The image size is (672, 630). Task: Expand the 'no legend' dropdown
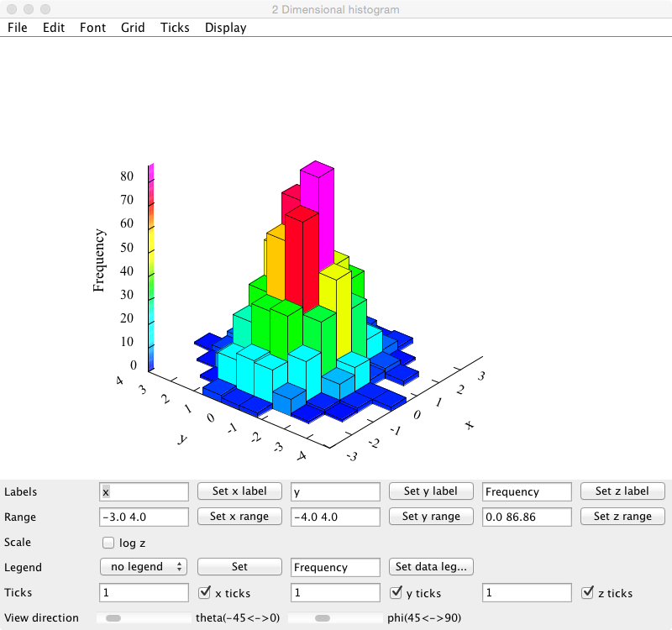(x=144, y=567)
